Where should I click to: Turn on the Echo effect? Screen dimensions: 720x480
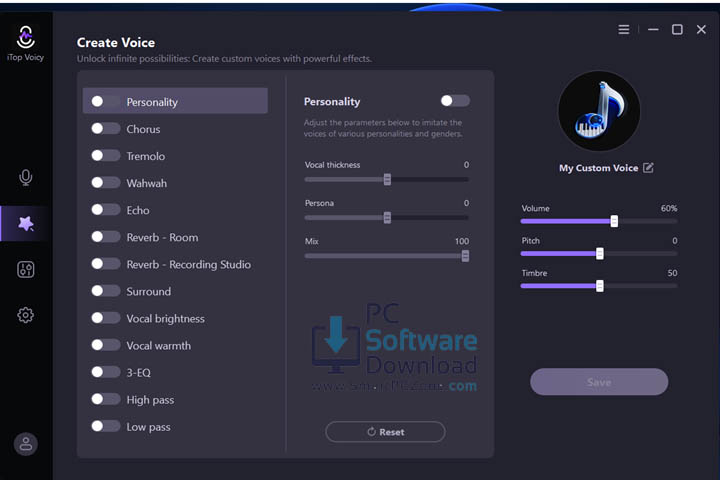coord(106,210)
